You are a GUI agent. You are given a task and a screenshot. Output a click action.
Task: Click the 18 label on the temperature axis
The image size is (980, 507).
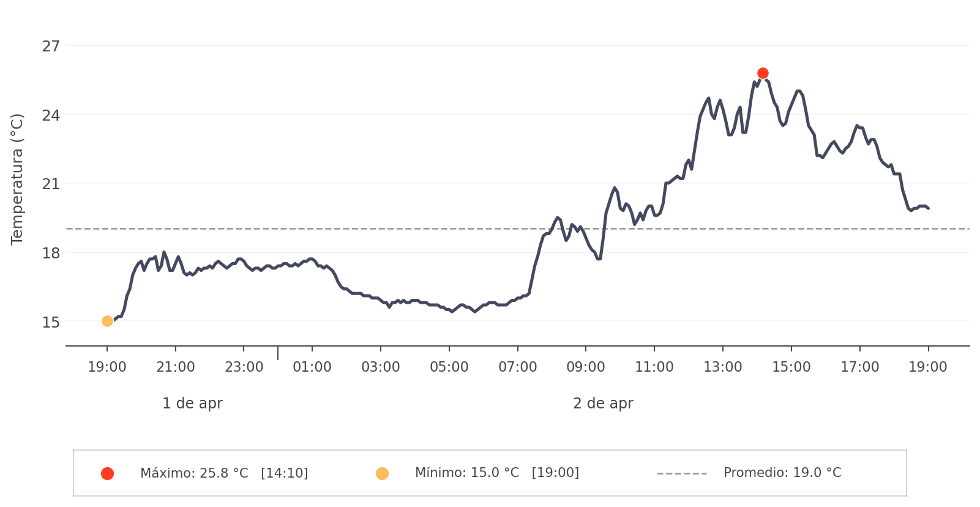pos(51,253)
